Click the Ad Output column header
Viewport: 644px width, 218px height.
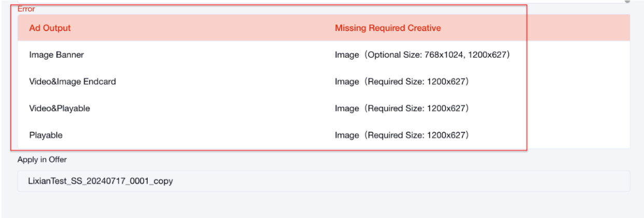coord(50,28)
